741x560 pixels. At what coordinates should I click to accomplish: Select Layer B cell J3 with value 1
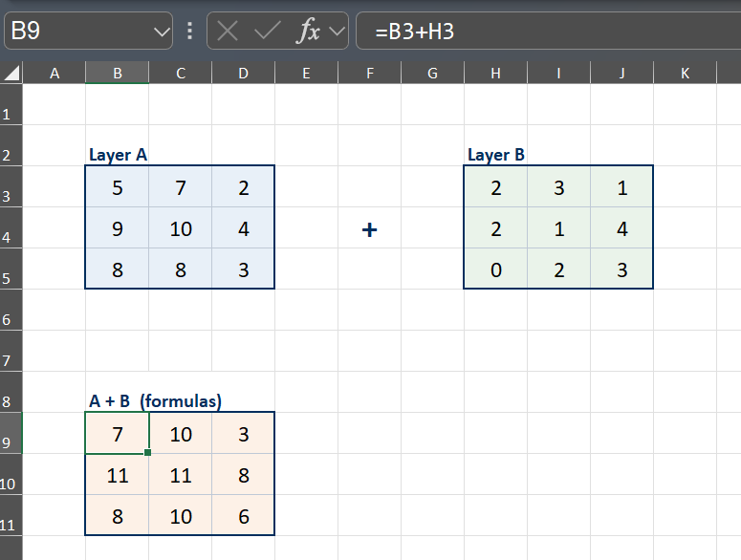(621, 186)
